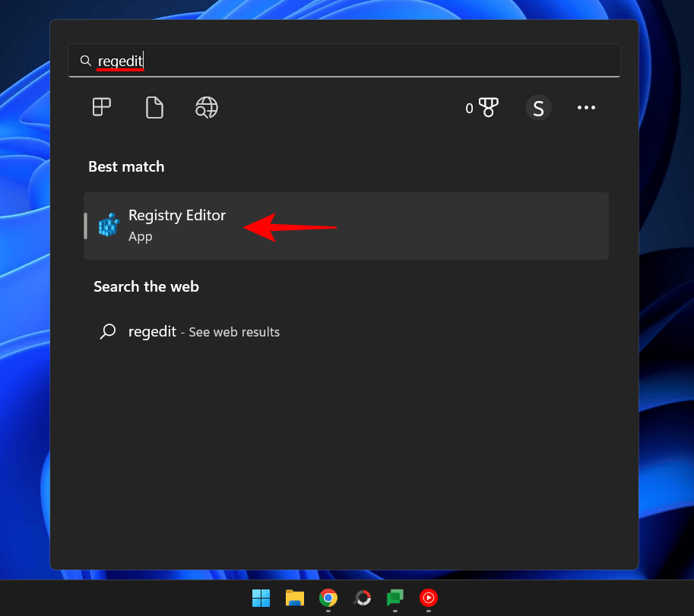Viewport: 694px width, 616px height.
Task: Open the dark magnifier app on the taskbar
Action: point(361,599)
